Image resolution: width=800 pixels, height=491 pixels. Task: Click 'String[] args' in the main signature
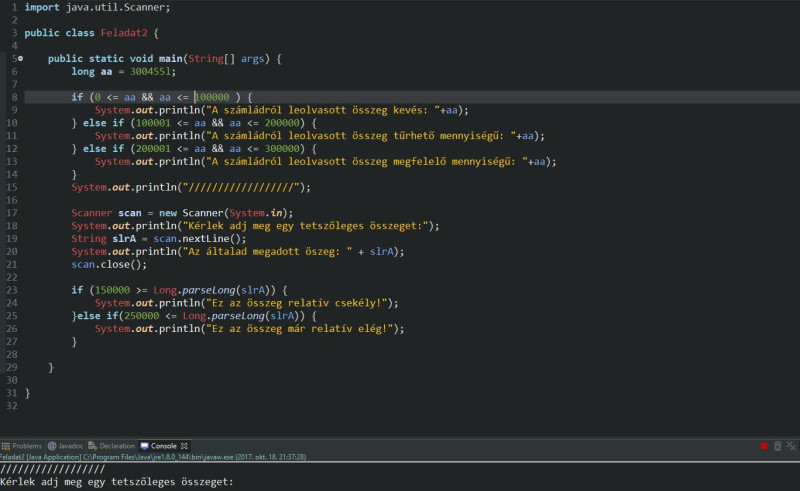coord(226,59)
